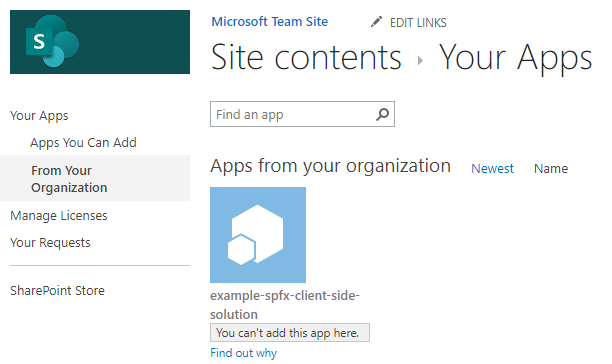The height and width of the screenshot is (364, 612).
Task: Open the example-spfx-client-side-solution app tile
Action: (258, 235)
